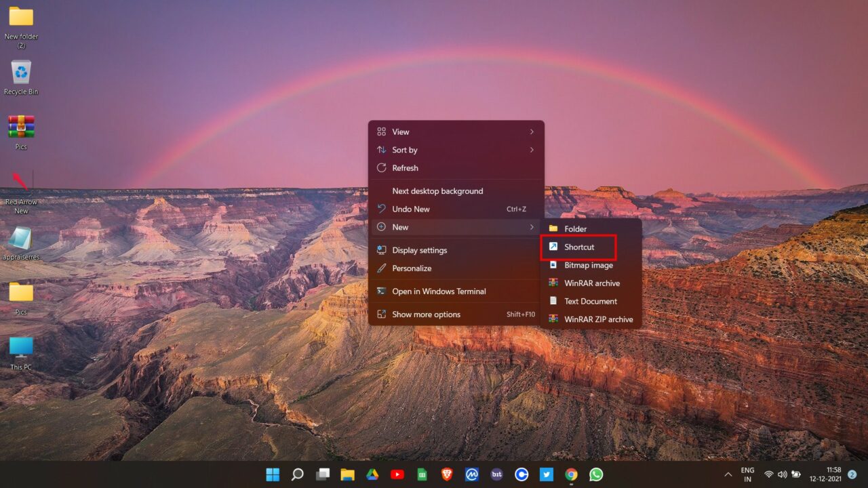The width and height of the screenshot is (868, 488).
Task: Open the Windows Start menu
Action: (x=273, y=474)
